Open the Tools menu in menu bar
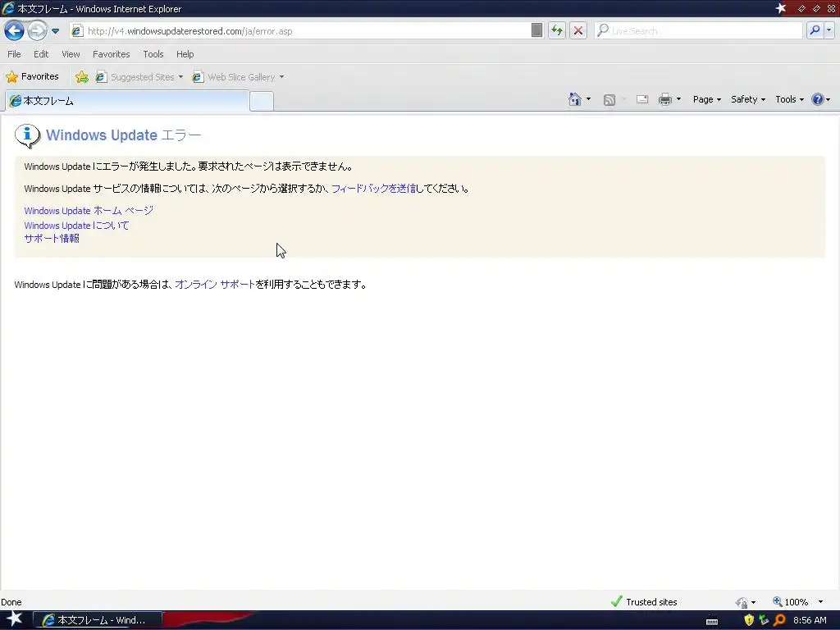 (153, 54)
